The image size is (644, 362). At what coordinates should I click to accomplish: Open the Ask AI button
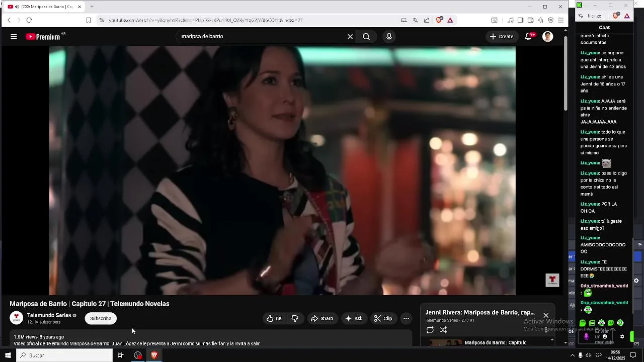354,318
